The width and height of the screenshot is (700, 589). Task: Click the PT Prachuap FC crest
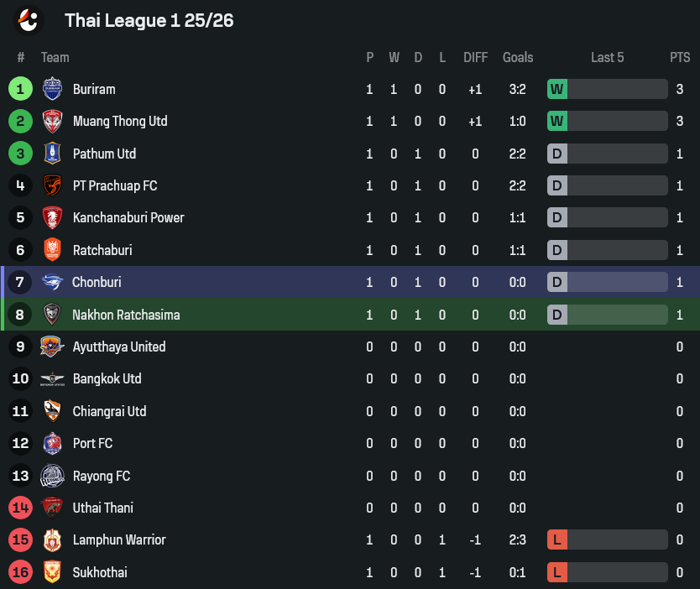click(x=52, y=185)
